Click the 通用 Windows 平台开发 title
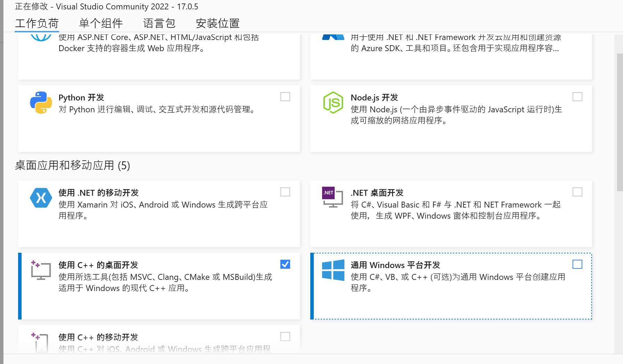 tap(396, 265)
